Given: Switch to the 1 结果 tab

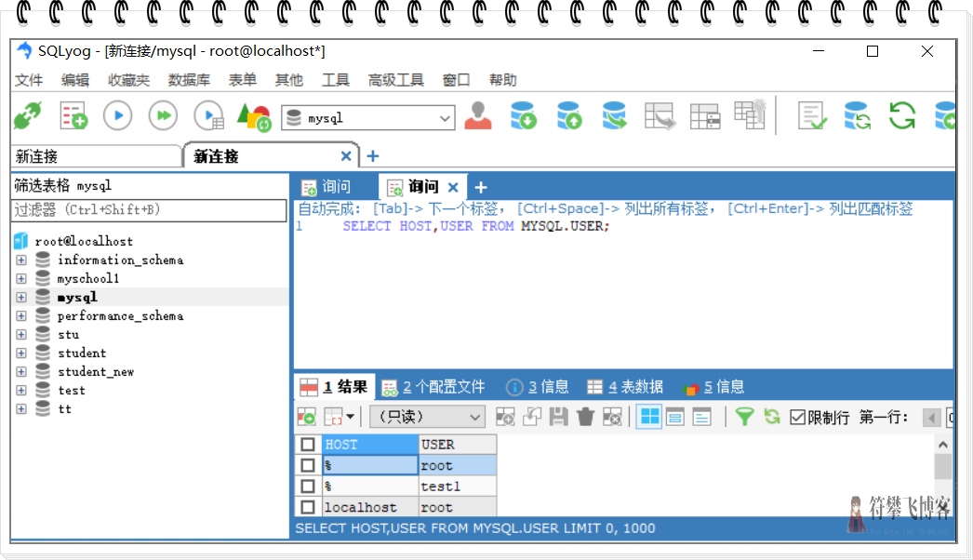Looking at the screenshot, I should pos(334,387).
